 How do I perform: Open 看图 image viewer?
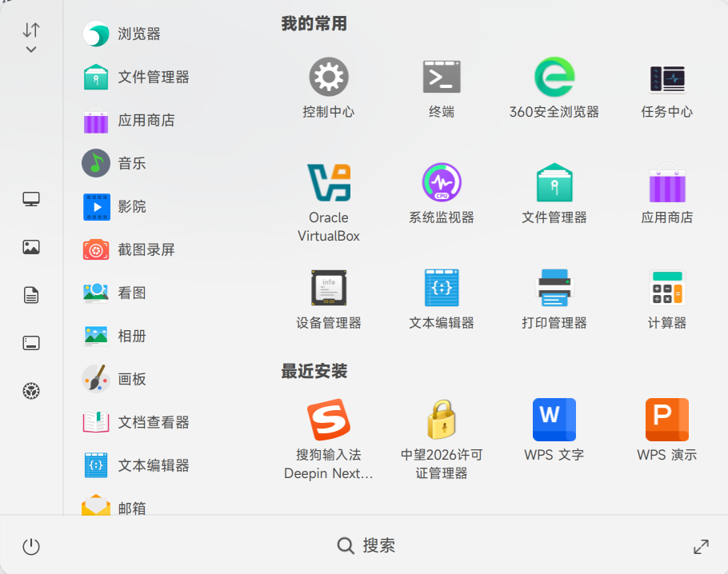click(114, 293)
